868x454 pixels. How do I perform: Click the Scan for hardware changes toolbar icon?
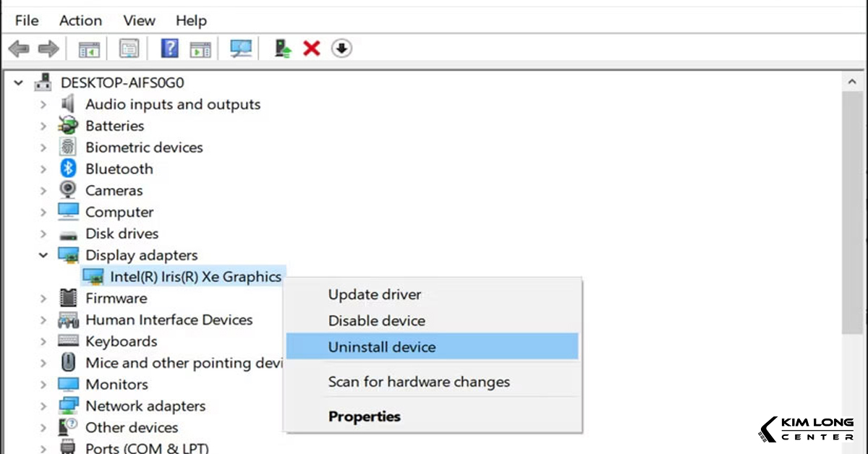point(241,48)
